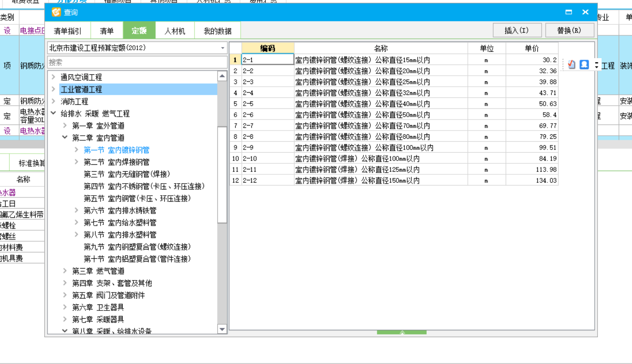Click the orange 查询 window logo icon

56,12
